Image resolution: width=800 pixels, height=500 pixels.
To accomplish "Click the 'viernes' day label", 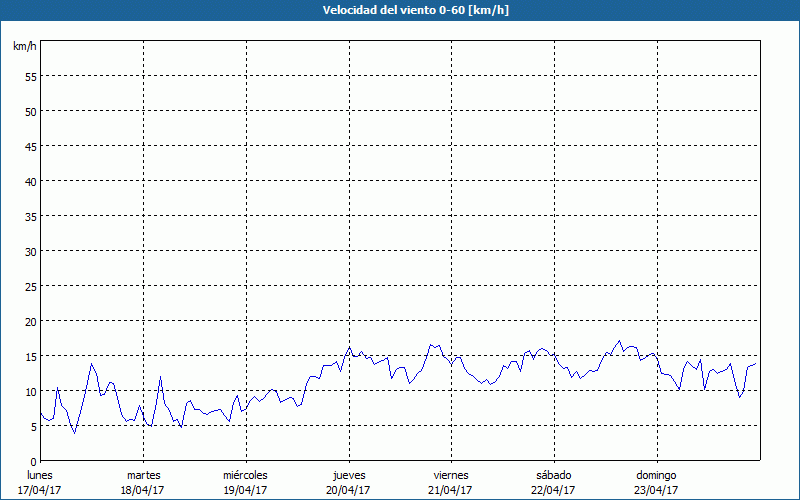I will coord(451,475).
